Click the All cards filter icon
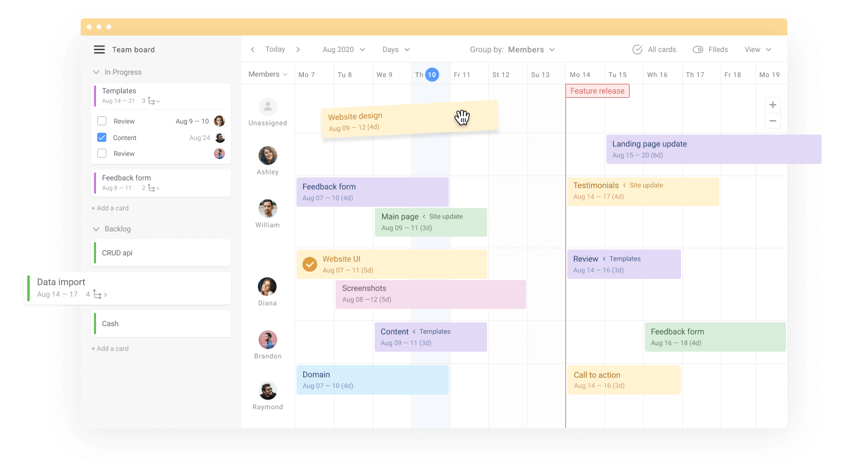 (637, 49)
